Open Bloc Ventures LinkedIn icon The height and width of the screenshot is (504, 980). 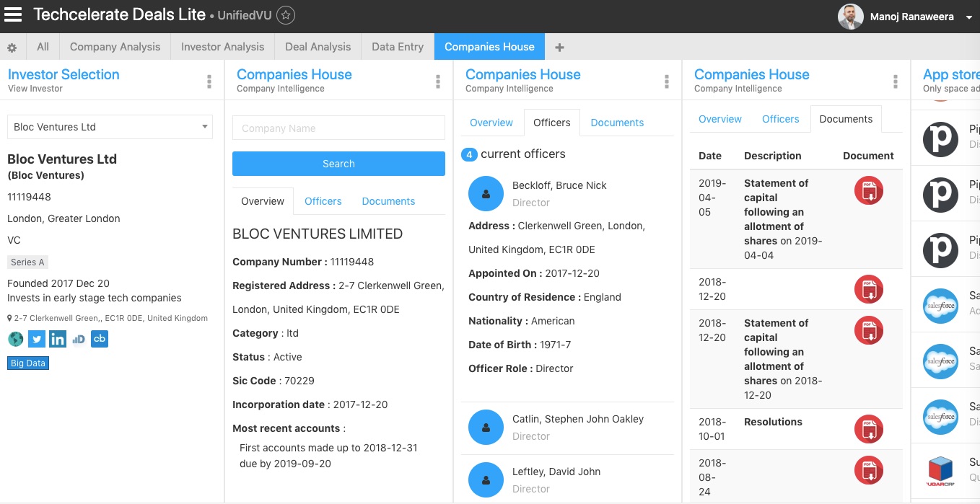[58, 339]
